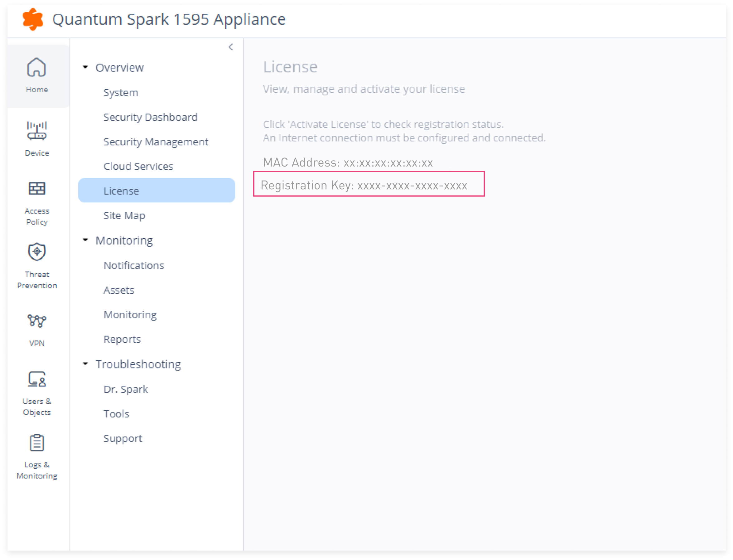Open the Support page

(x=123, y=439)
